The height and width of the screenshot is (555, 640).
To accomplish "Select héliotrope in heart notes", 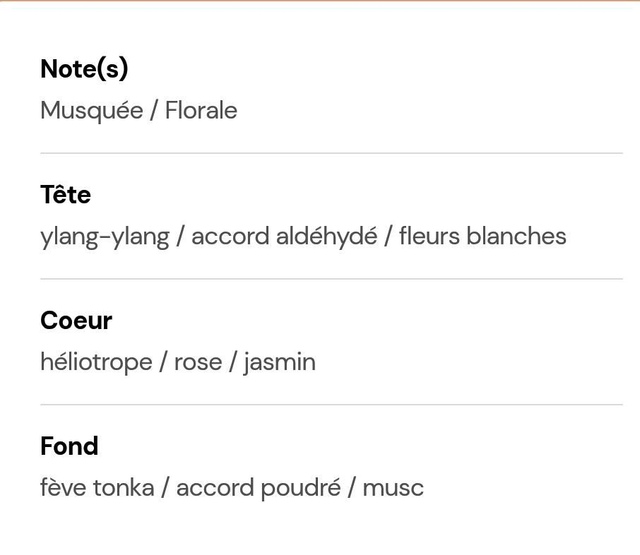I will 96,362.
